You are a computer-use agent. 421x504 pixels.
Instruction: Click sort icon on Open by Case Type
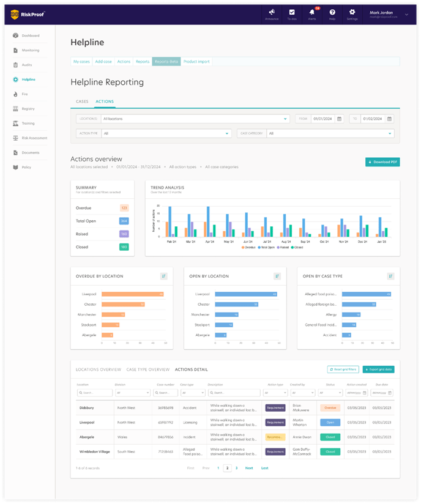point(390,276)
